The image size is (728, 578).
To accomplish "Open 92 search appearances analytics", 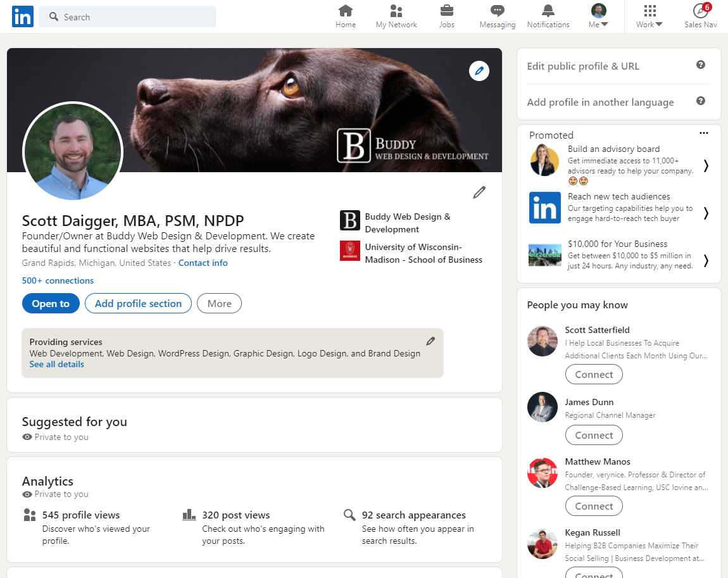I will (413, 515).
